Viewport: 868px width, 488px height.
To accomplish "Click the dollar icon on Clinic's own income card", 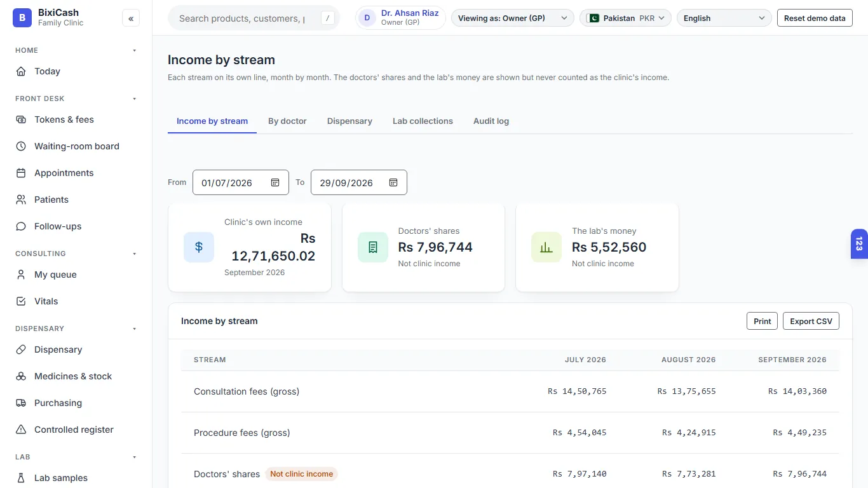I will coord(199,247).
